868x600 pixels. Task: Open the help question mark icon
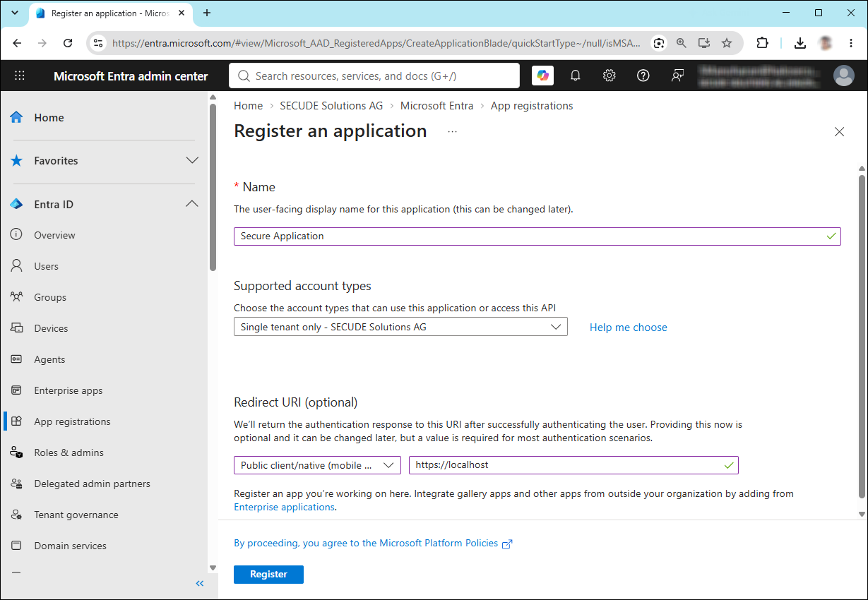coord(643,76)
